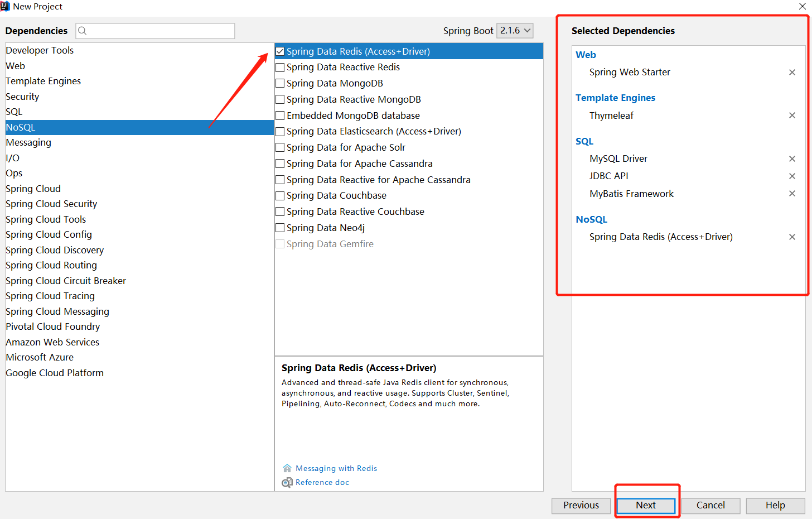Open Spring Cloud category
The image size is (812, 519).
pos(139,189)
